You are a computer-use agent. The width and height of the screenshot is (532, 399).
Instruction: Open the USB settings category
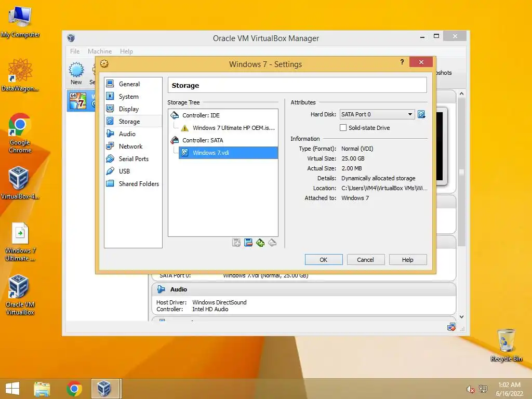pyautogui.click(x=133, y=171)
